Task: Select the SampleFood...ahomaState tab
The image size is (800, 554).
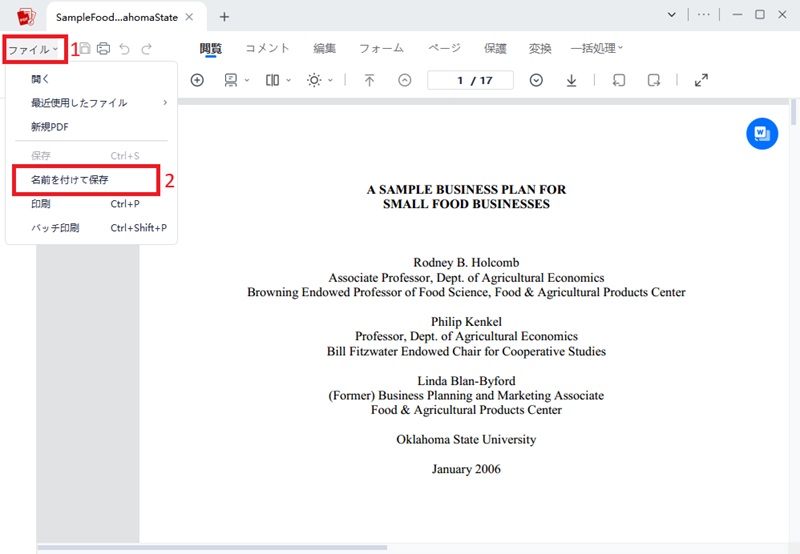Action: coord(117,17)
